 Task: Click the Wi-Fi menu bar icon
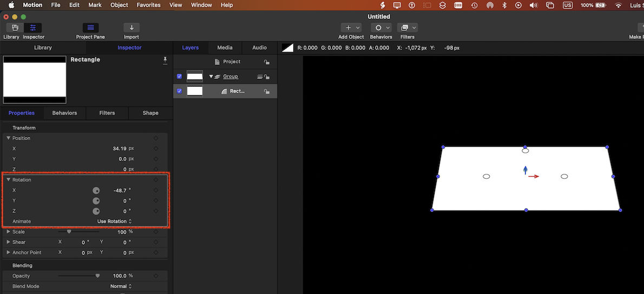[618, 5]
